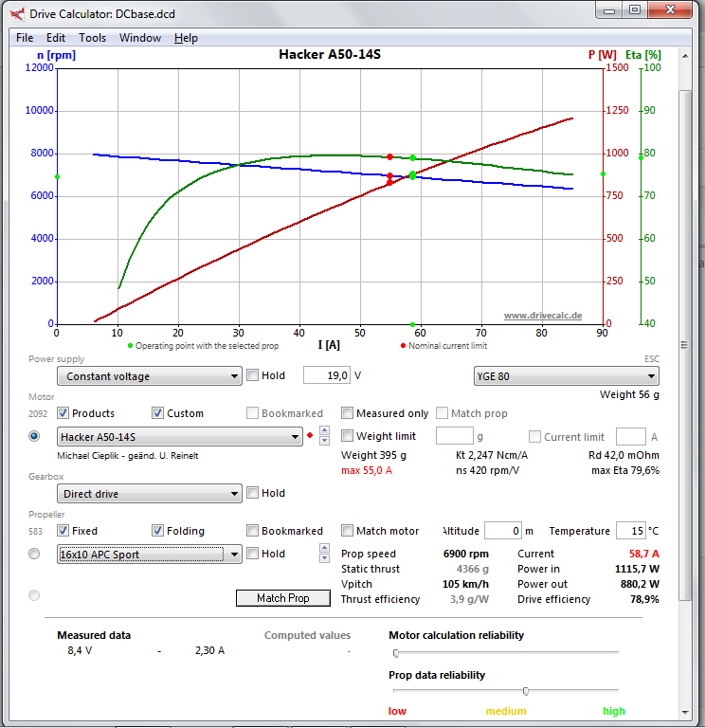
Task: Click the Drive Calculator title bar icon
Action: 15,13
